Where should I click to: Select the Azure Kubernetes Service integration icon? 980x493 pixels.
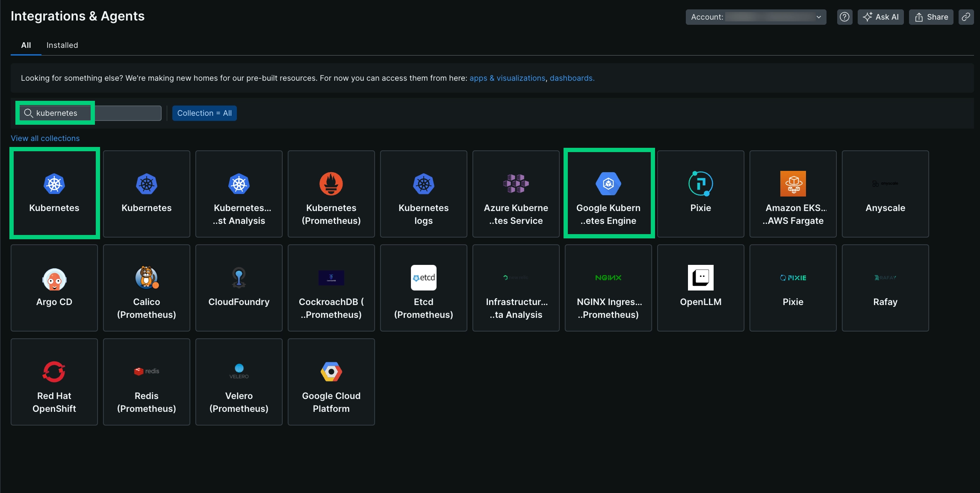[516, 184]
